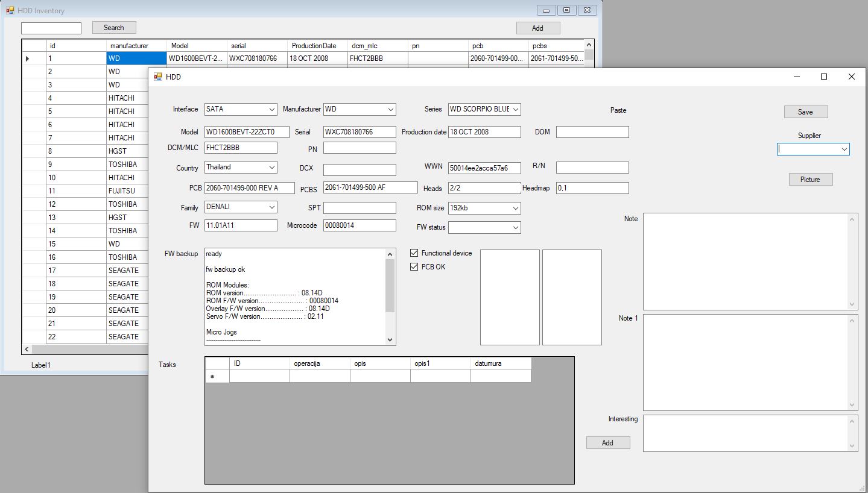Open the Interface dropdown showing SATA
Viewport: 868px width, 493px height.
[x=271, y=109]
